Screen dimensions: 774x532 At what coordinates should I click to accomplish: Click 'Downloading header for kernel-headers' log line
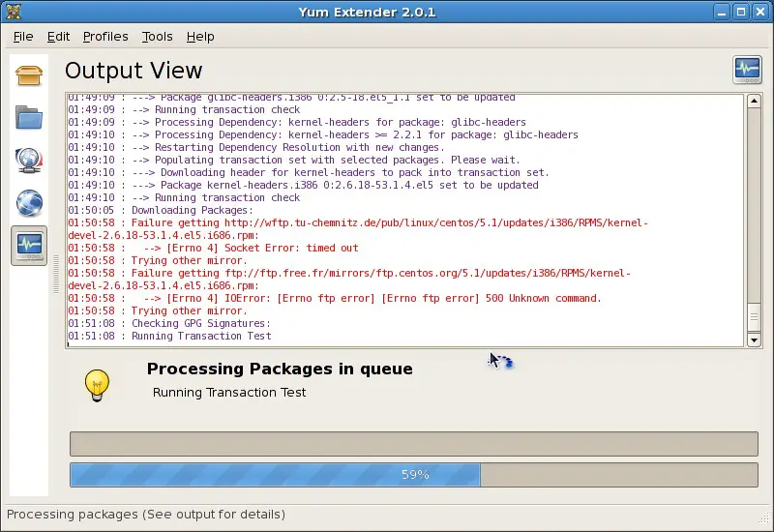coord(309,172)
